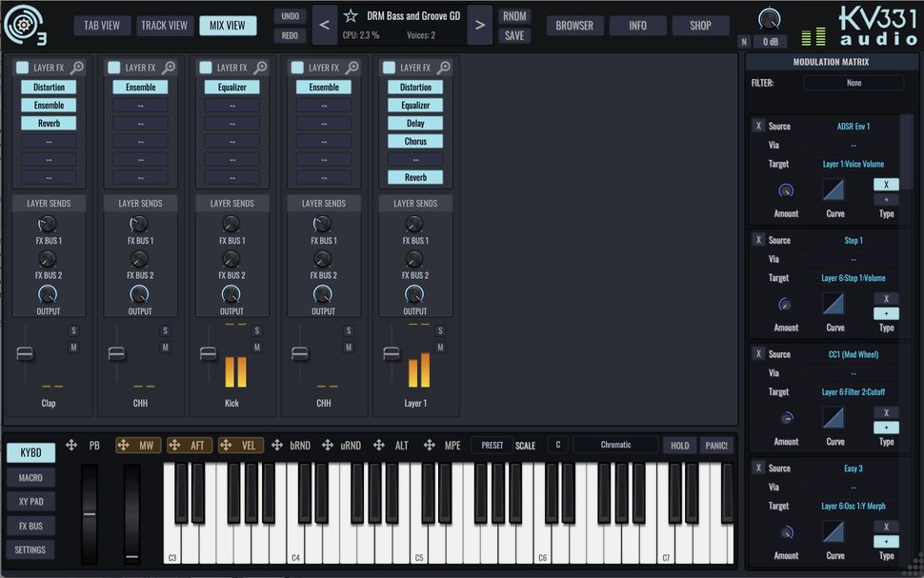Open the BROWSER panel
The width and height of the screenshot is (924, 578).
[x=573, y=26]
